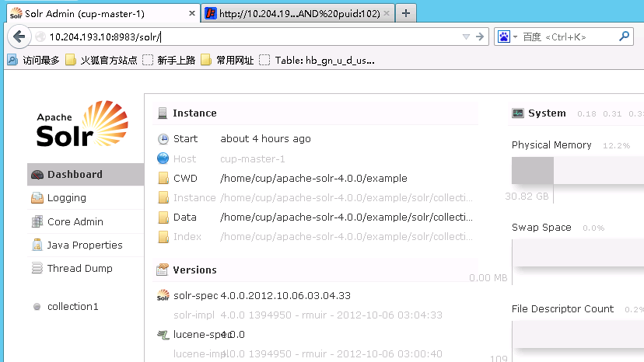Click the Physical Memory 12.2% value
The height and width of the screenshot is (362, 644).
(616, 146)
